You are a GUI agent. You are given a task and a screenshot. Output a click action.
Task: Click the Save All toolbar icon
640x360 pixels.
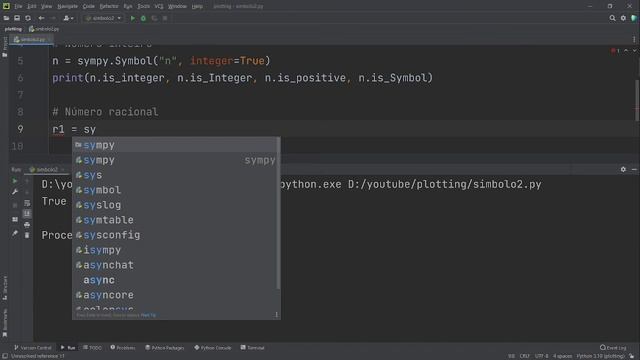(17, 18)
